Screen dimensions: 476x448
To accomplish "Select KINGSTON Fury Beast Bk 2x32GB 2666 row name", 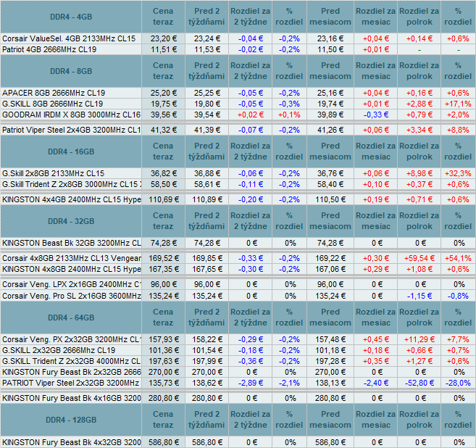I will [x=71, y=372].
